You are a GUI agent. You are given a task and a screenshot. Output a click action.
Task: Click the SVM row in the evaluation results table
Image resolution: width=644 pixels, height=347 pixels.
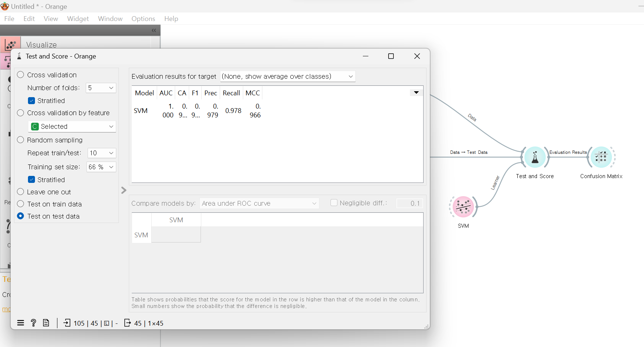pos(197,111)
